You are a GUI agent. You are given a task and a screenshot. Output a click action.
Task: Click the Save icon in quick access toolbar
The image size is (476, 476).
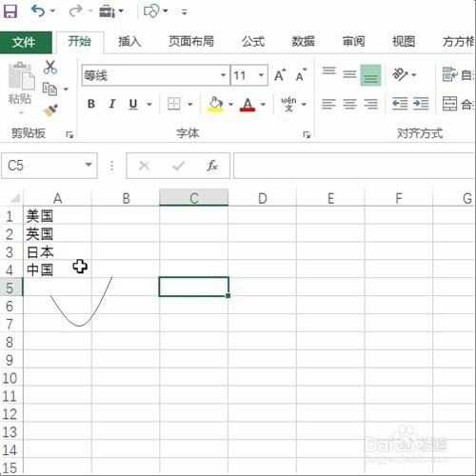pyautogui.click(x=10, y=11)
